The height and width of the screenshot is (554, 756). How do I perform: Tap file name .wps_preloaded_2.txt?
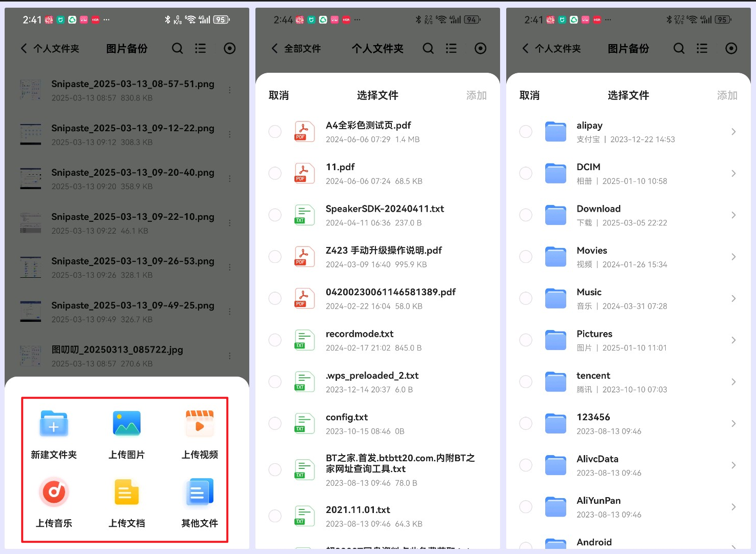[372, 376]
